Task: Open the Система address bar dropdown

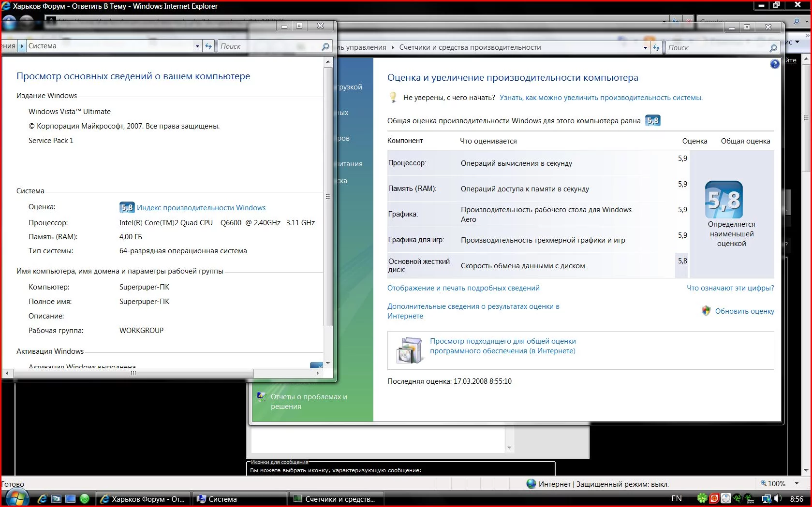Action: point(197,46)
